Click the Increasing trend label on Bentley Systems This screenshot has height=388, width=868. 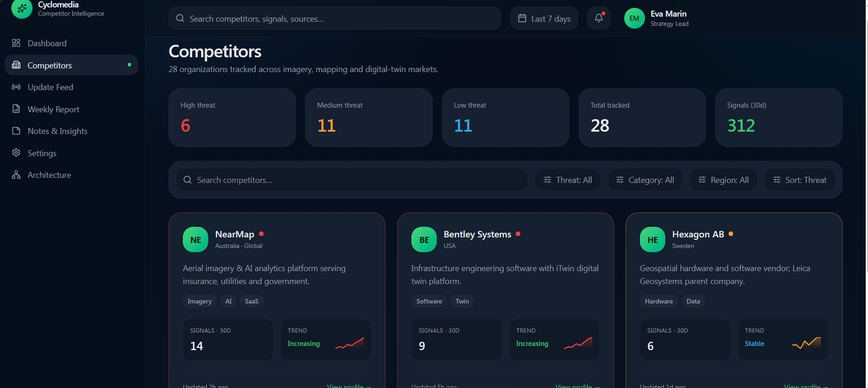pos(532,344)
